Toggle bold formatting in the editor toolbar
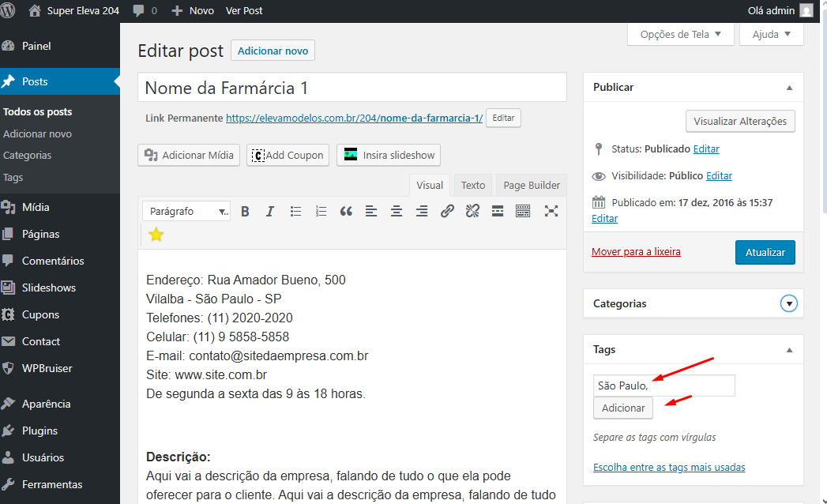The image size is (827, 504). [x=245, y=211]
